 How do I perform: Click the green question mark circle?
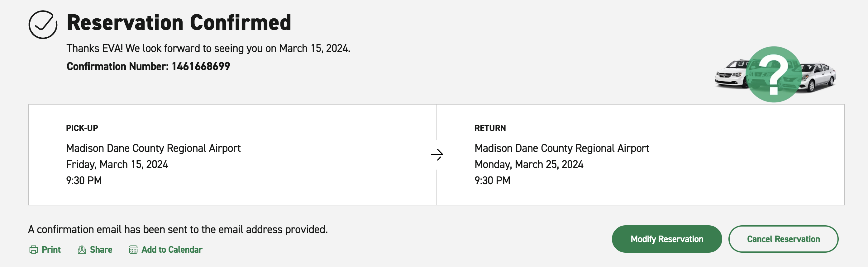click(773, 74)
